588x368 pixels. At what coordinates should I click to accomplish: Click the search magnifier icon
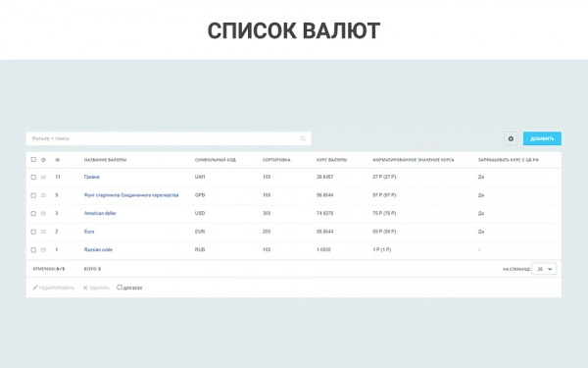tap(303, 138)
